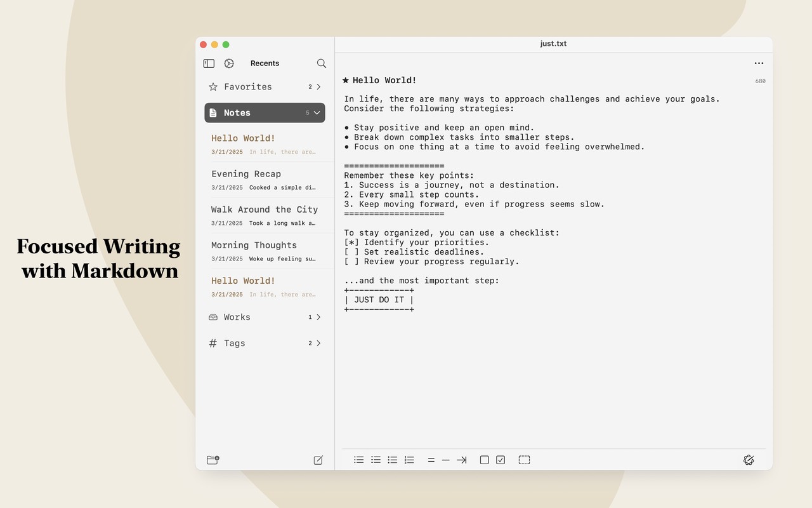This screenshot has width=812, height=508.
Task: Select the Tags sidebar row
Action: [x=265, y=343]
